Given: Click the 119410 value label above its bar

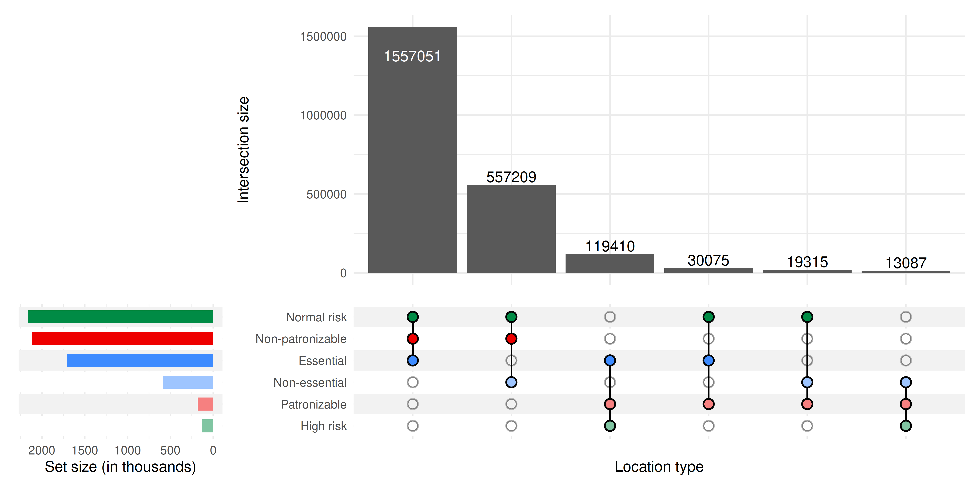Looking at the screenshot, I should pyautogui.click(x=609, y=246).
